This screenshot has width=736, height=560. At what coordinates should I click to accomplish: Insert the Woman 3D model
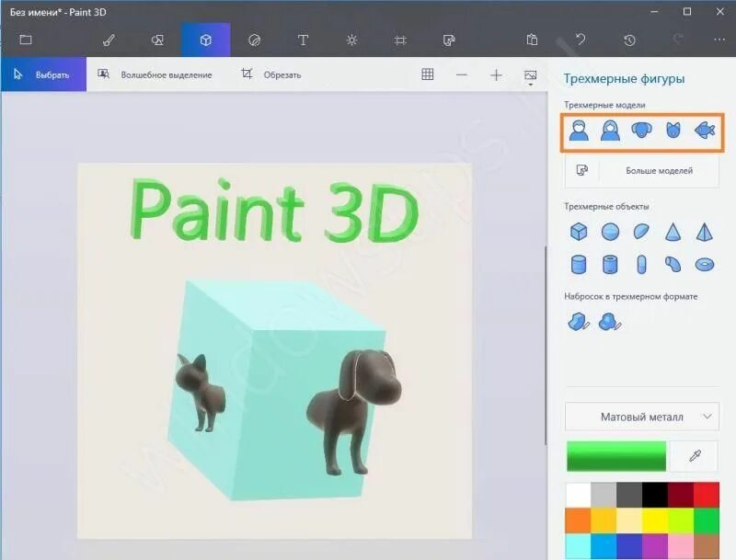(x=610, y=131)
